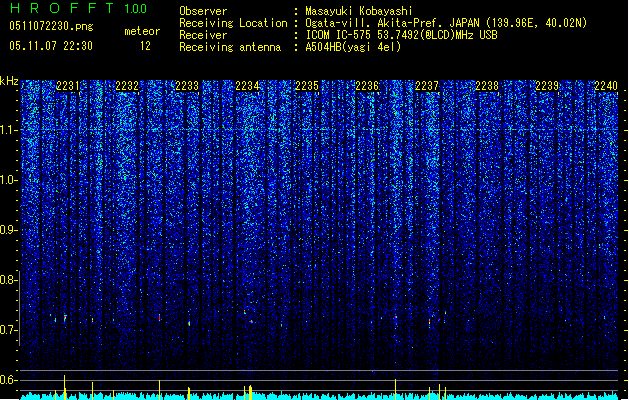Click the 2232 time marker
Screen dimensions: 629x400
coord(127,85)
